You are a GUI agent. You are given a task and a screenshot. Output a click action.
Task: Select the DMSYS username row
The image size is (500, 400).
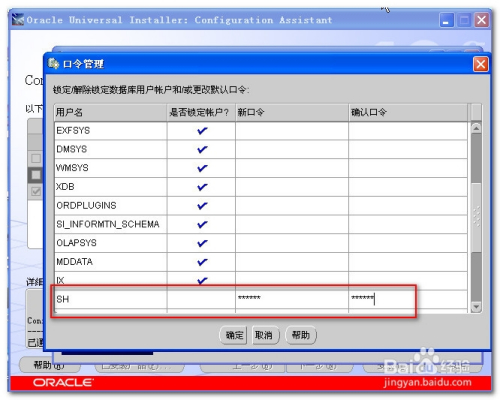click(x=111, y=149)
